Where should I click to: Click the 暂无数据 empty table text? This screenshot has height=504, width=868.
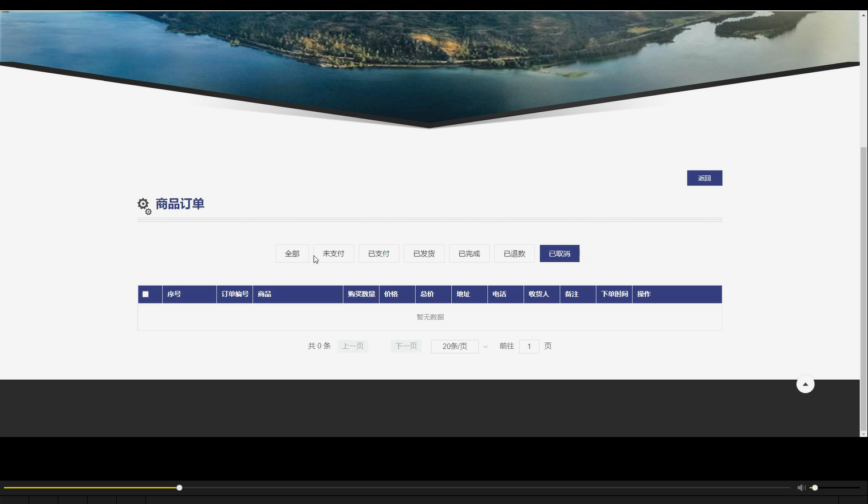430,317
